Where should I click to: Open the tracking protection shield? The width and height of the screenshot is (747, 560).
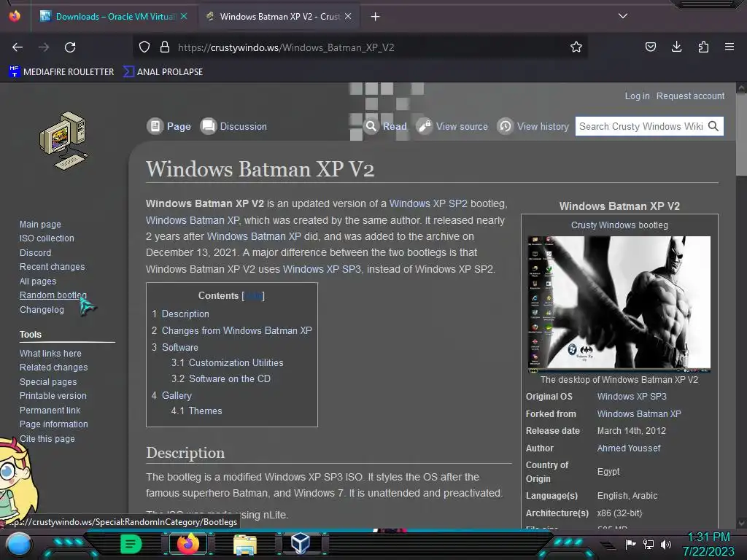[144, 47]
